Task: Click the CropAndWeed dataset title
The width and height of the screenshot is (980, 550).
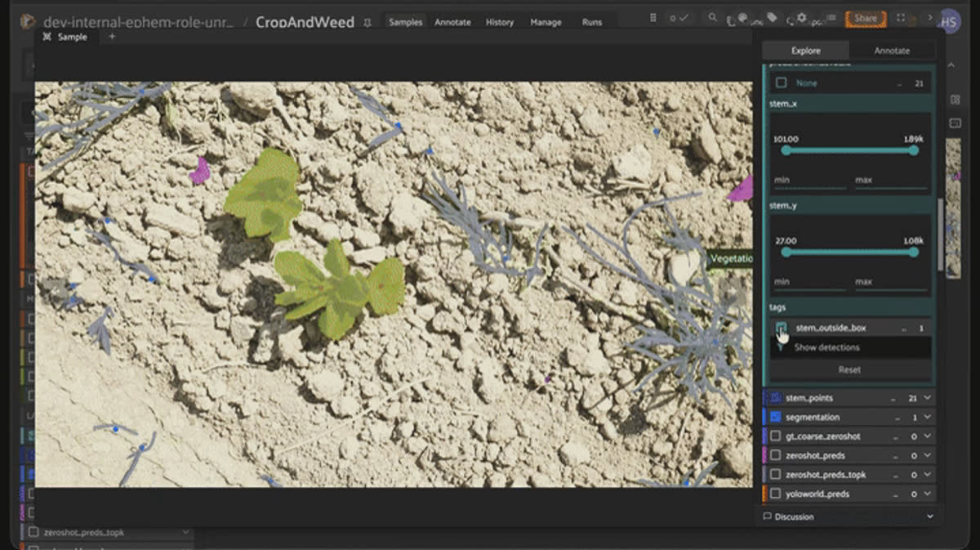Action: click(305, 22)
